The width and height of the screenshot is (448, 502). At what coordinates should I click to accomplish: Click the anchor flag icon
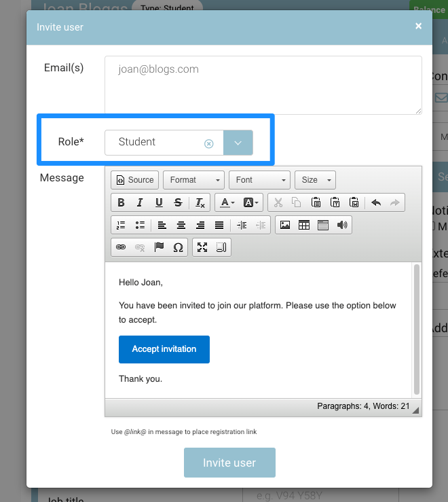click(159, 247)
